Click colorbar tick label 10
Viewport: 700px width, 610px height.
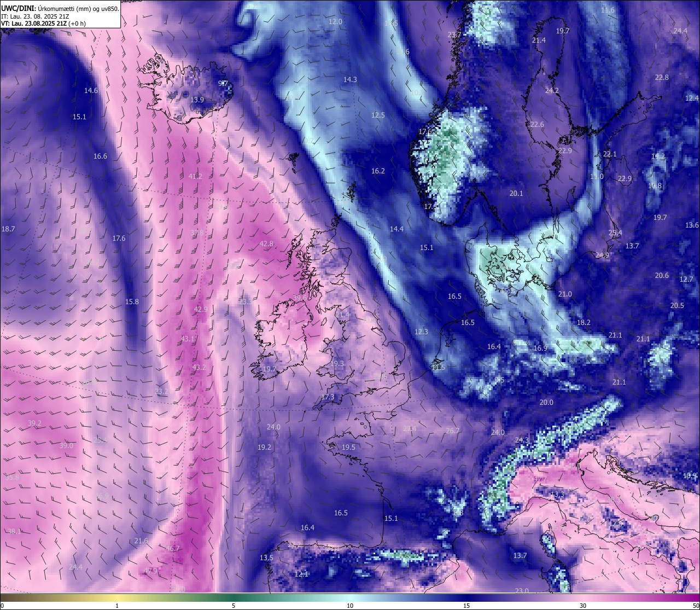[x=350, y=606]
